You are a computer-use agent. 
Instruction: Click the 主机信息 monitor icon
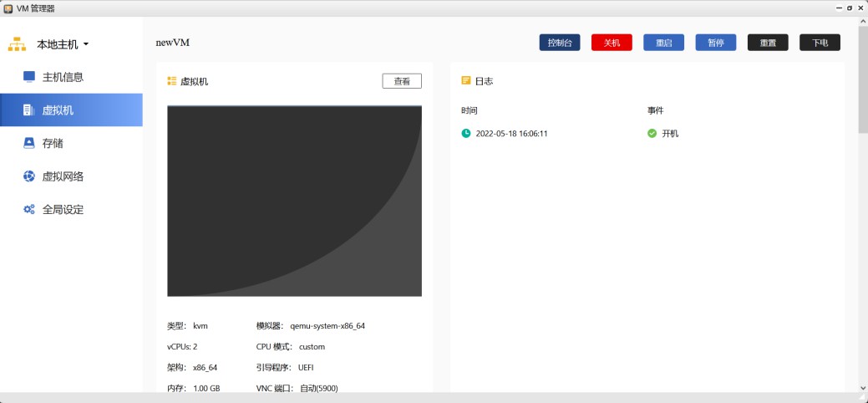29,77
